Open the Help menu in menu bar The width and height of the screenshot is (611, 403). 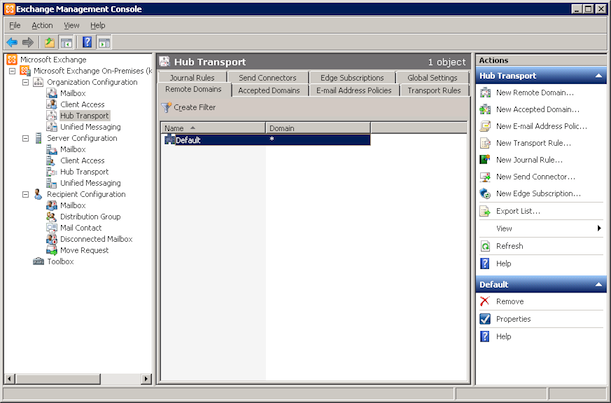coord(98,26)
